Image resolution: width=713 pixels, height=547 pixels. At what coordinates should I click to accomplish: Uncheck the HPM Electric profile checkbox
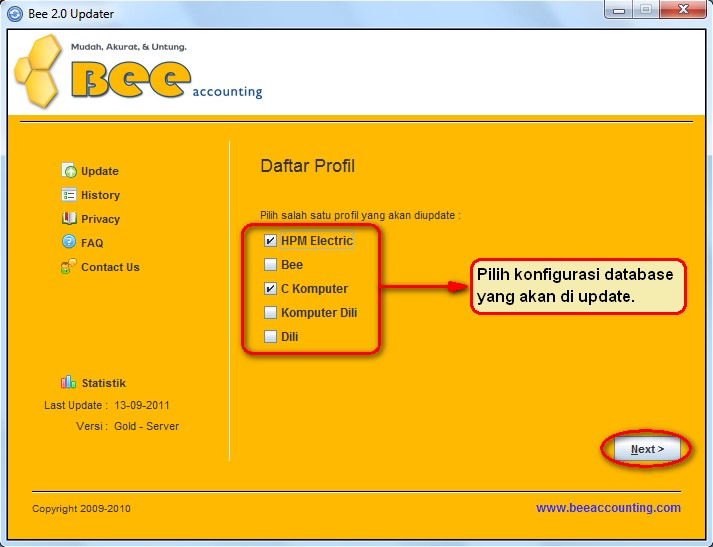click(270, 241)
